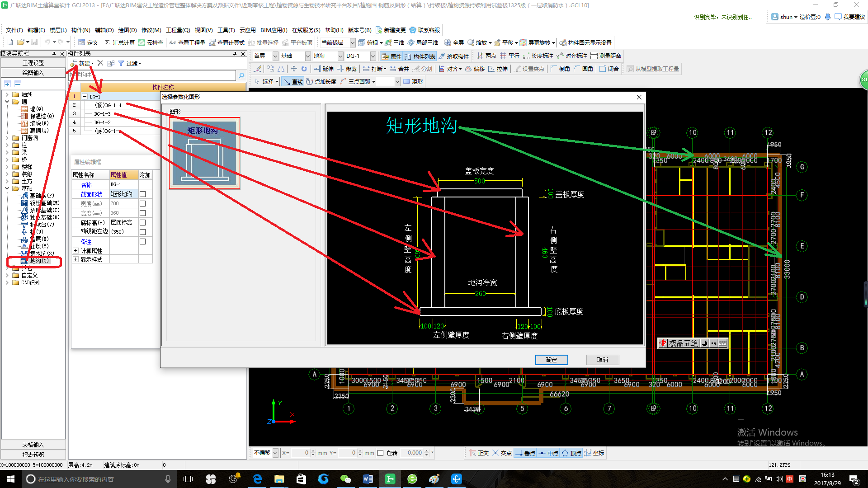The image size is (868, 488).
Task: Click the copy component icon
Action: click(x=111, y=63)
